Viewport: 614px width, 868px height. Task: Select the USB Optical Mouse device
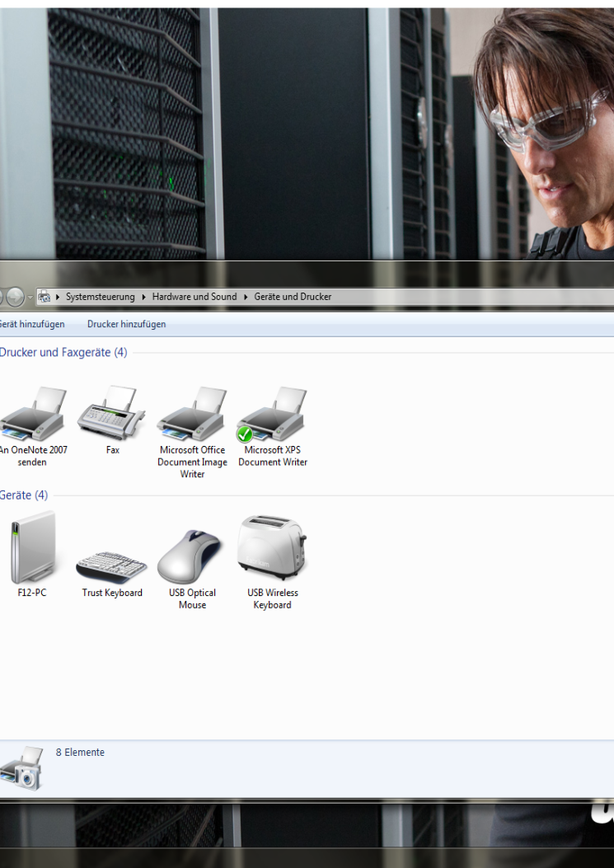click(x=192, y=557)
